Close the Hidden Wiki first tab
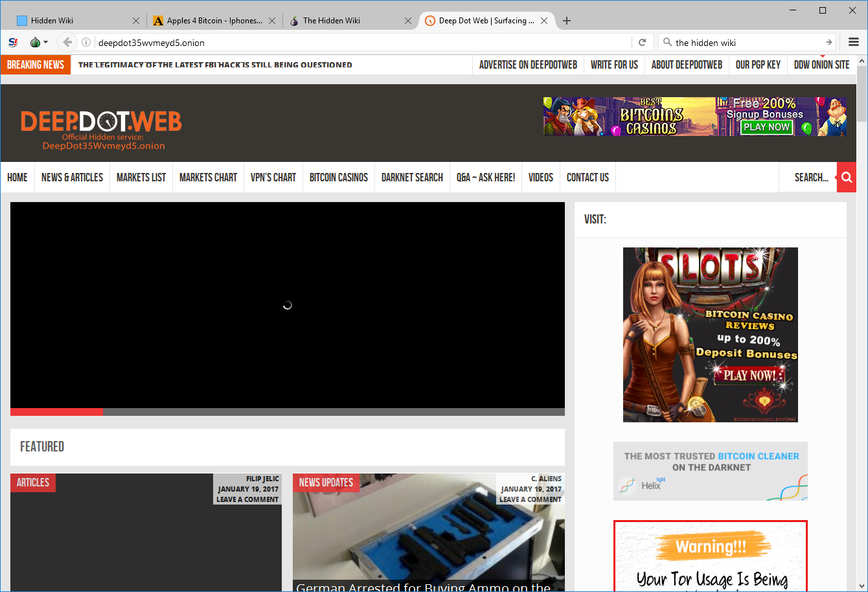Viewport: 868px width, 592px height. (x=135, y=21)
